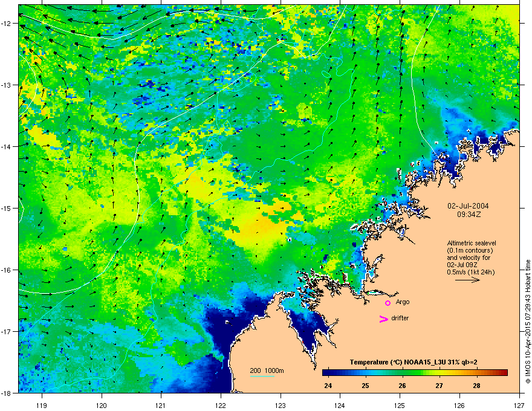Viewport: 532px width, 411px height.
Task: Click the Temperature NOAA15_L3U colorbar title
Action: [x=414, y=362]
